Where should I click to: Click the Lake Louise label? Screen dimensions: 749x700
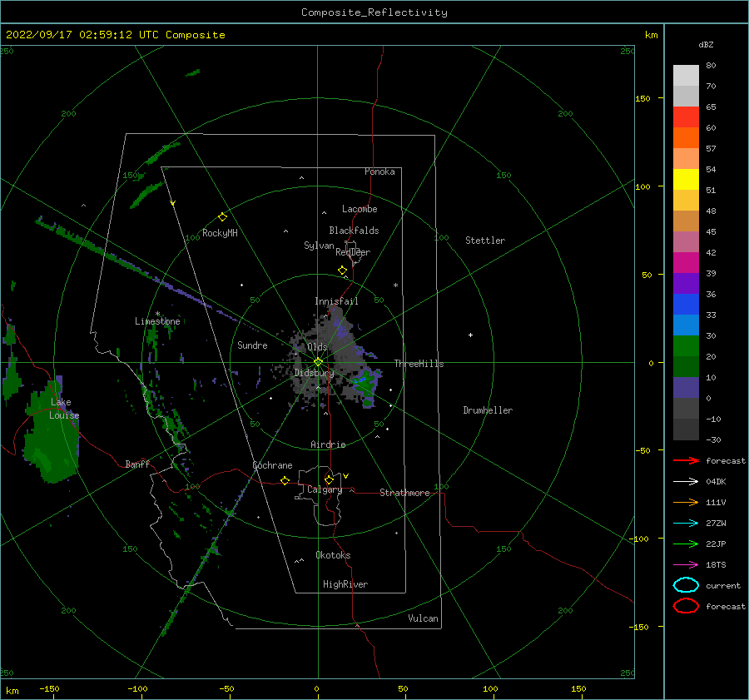64,409
